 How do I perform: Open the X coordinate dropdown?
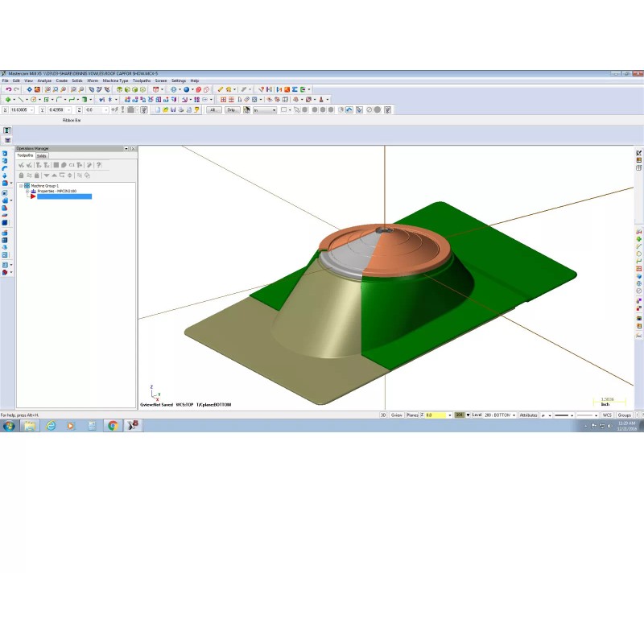coord(32,110)
